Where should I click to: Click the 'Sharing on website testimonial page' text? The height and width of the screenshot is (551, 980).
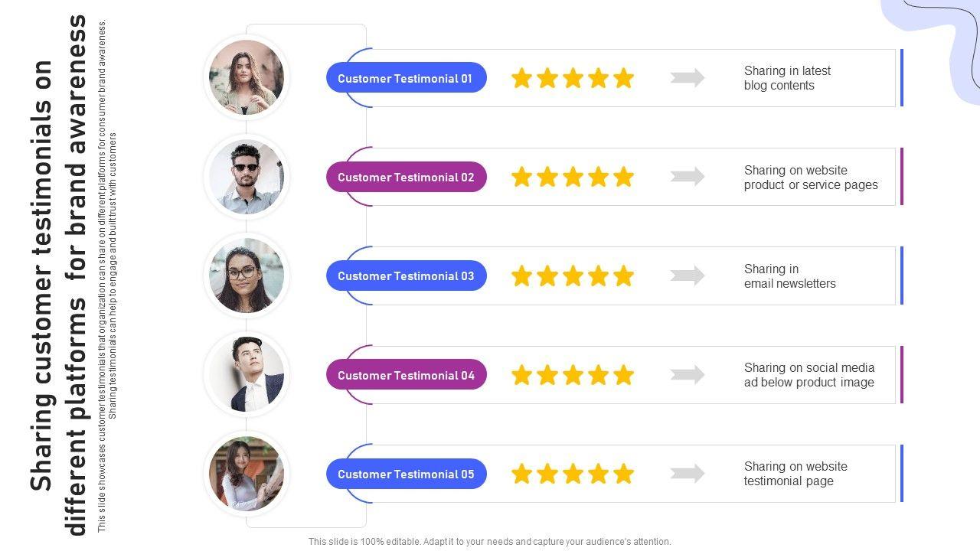795,474
